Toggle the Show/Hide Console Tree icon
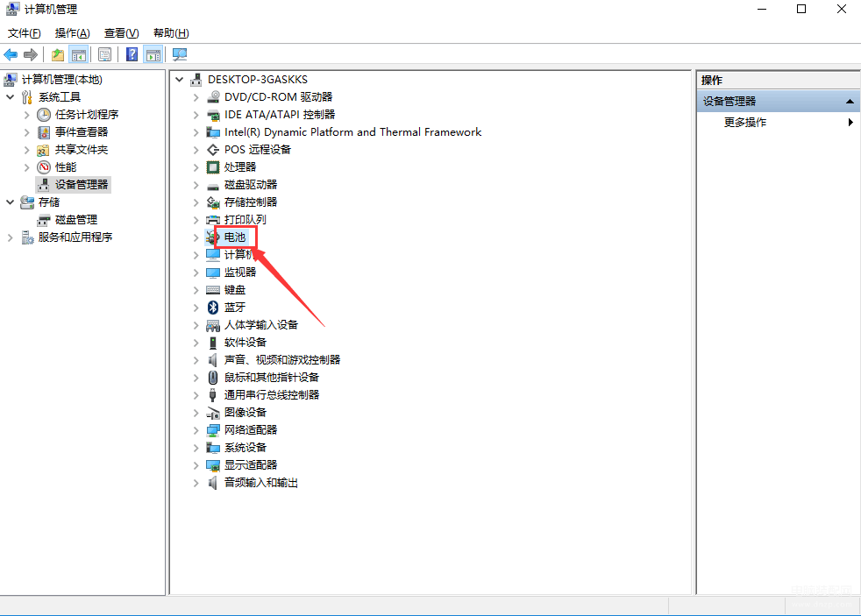Viewport: 861px width, 616px height. pos(79,54)
